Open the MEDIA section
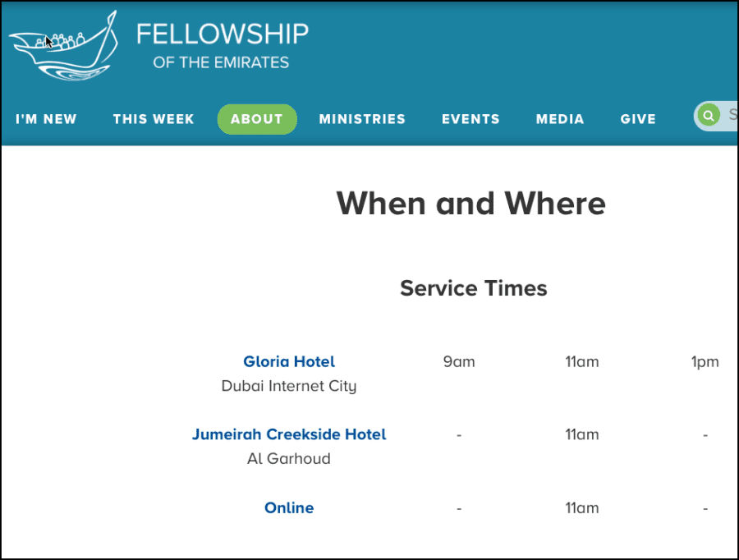 pyautogui.click(x=559, y=119)
